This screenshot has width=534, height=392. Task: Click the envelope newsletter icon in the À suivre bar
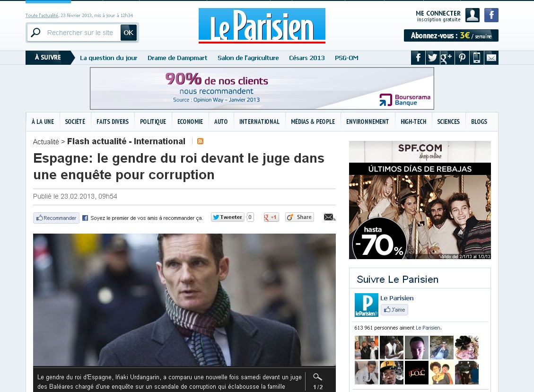491,58
